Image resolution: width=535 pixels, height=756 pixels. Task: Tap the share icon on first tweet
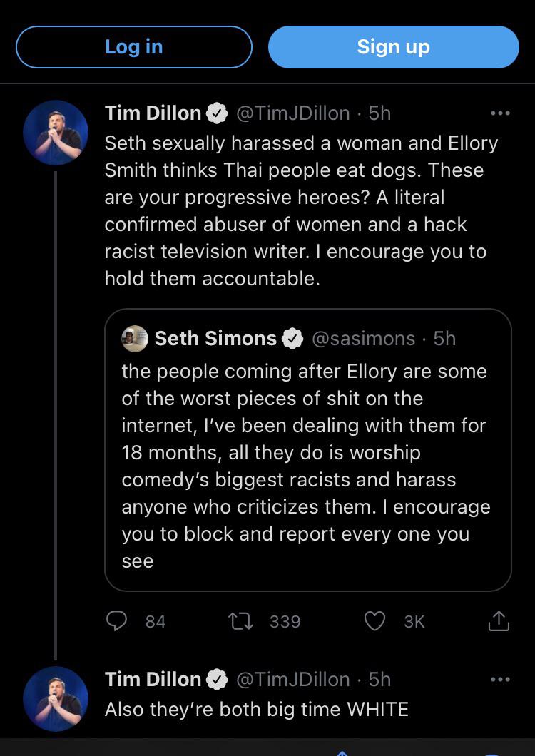pyautogui.click(x=499, y=621)
